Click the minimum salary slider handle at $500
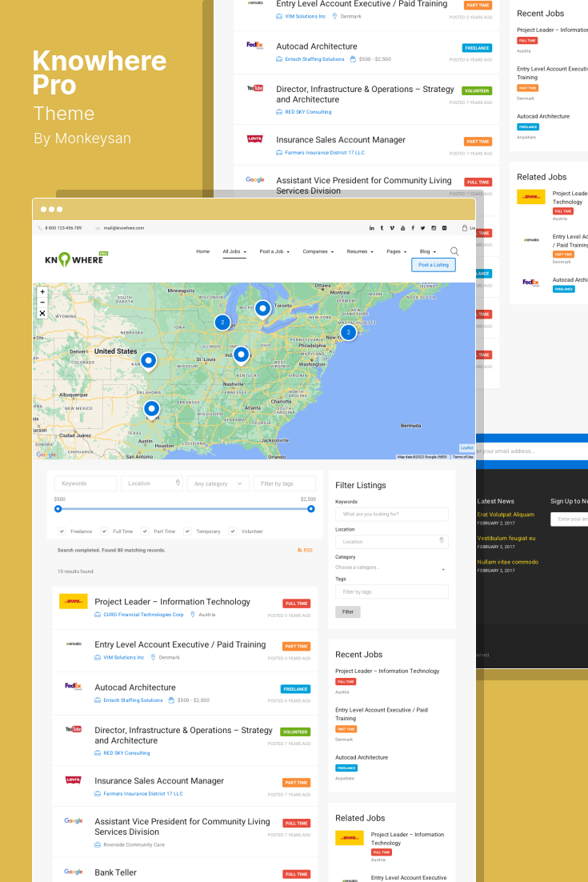The height and width of the screenshot is (882, 588). tap(58, 509)
